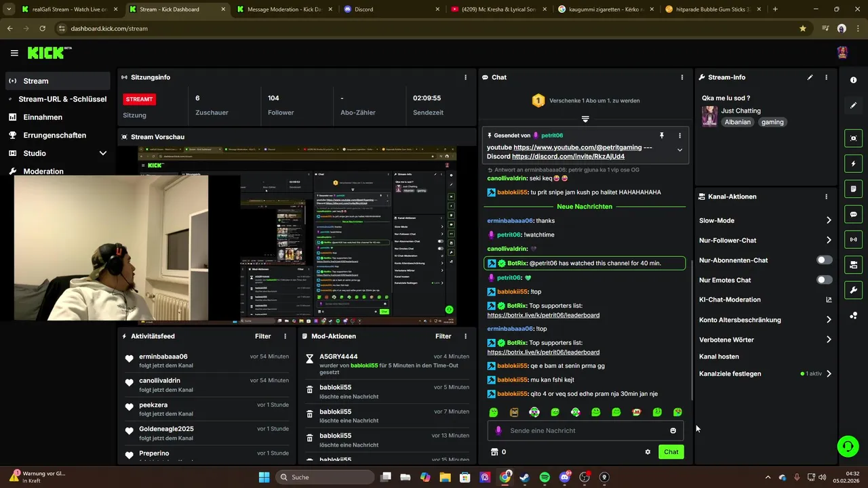868x488 pixels.
Task: Click the gaming tag in Stream-Info
Action: click(x=772, y=122)
